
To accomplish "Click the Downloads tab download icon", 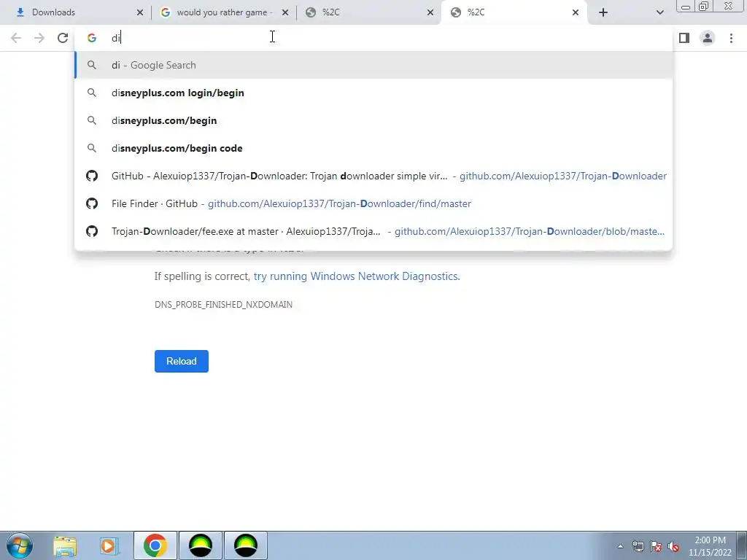I will tap(20, 12).
